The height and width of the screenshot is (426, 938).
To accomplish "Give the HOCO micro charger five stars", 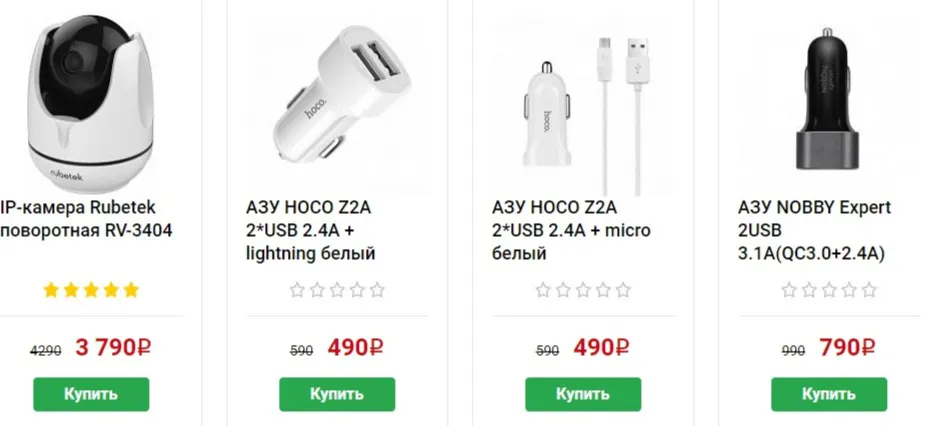I will point(623,290).
